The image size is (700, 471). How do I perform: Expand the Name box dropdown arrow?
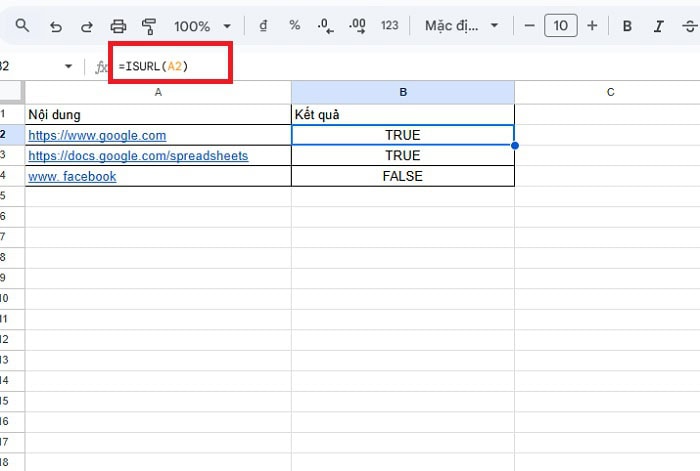[x=68, y=67]
